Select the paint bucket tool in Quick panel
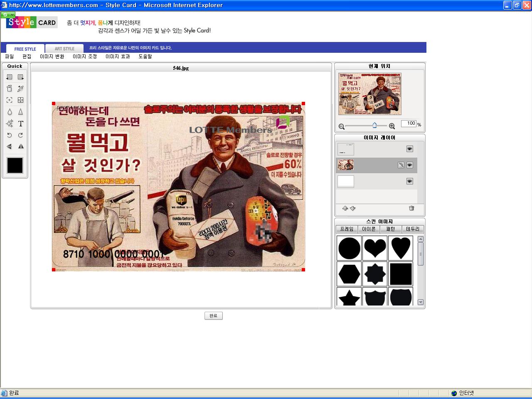532x399 pixels. click(9, 88)
